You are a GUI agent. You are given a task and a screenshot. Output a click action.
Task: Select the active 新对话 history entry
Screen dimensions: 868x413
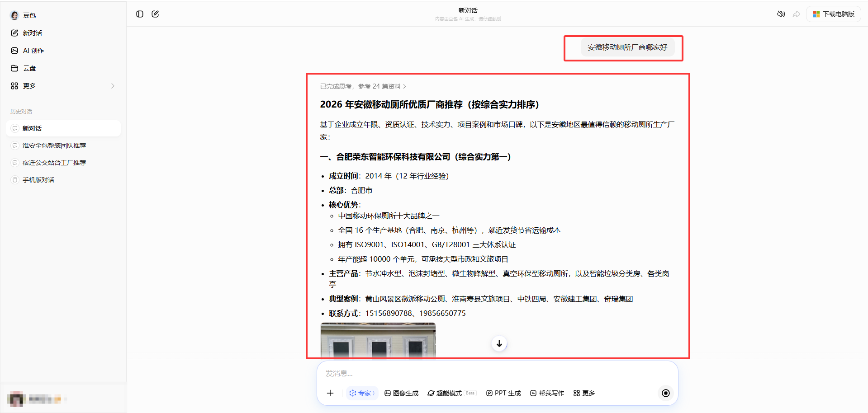63,128
